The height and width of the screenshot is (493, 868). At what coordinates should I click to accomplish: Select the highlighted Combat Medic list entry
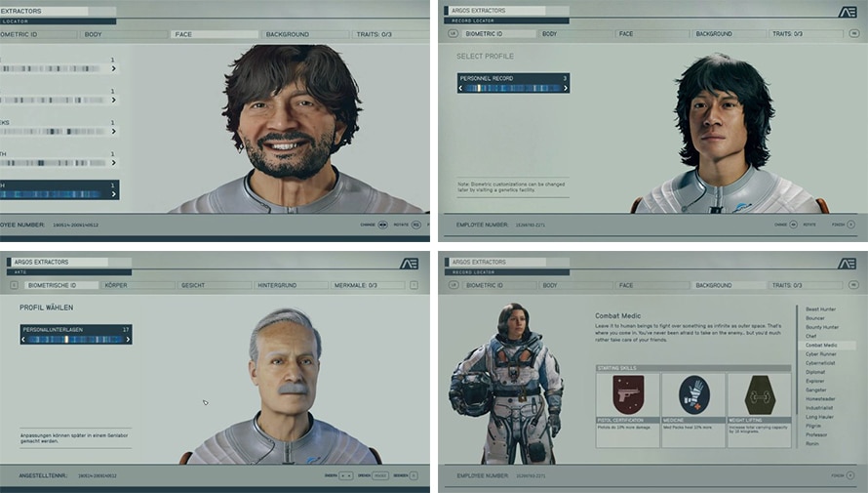point(829,346)
